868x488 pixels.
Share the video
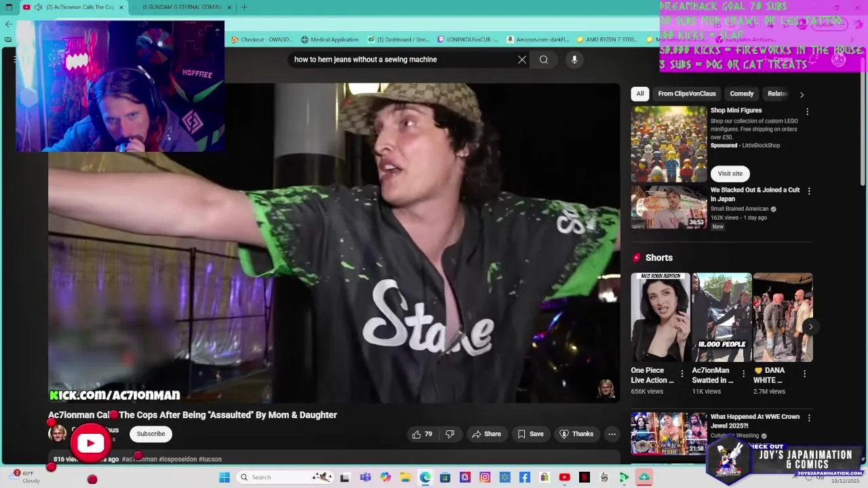486,434
